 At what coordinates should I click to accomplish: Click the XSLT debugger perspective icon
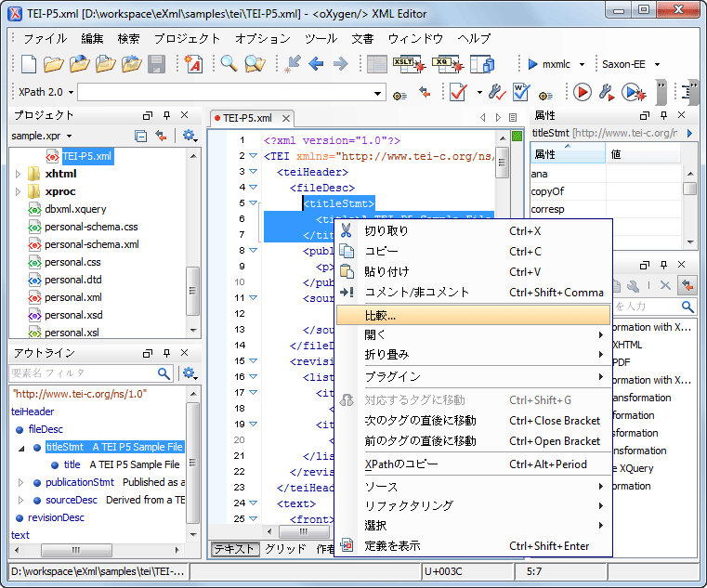click(x=409, y=64)
